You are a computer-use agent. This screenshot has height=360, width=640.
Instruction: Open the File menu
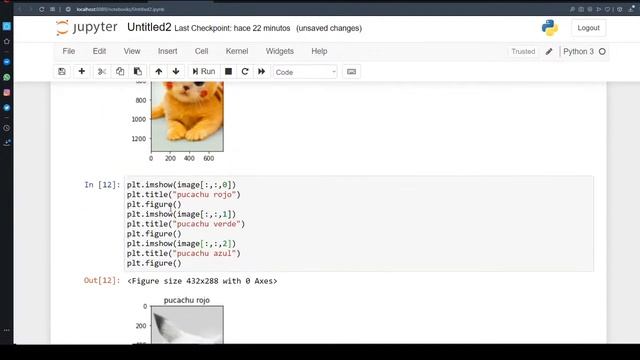[69, 51]
